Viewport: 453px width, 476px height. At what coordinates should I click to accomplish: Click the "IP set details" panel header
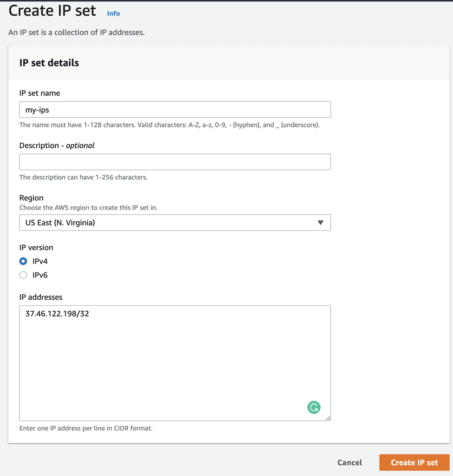pos(49,63)
